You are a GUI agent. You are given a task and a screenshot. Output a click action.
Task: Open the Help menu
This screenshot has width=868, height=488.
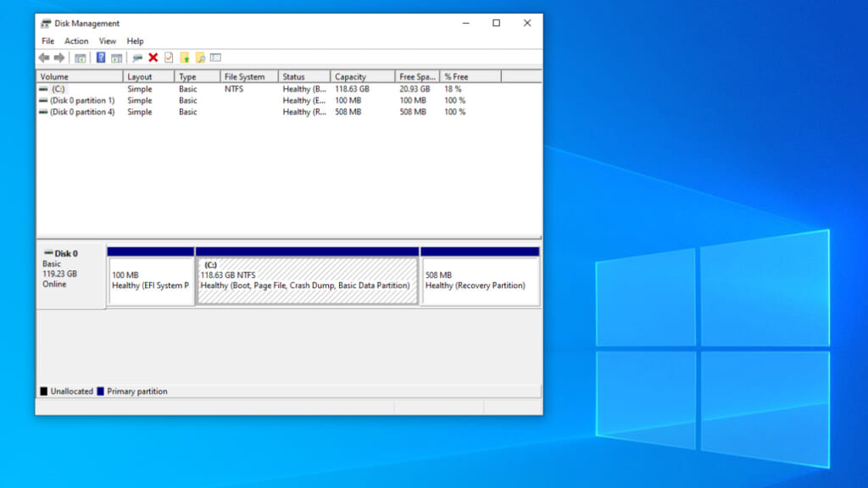pyautogui.click(x=135, y=41)
